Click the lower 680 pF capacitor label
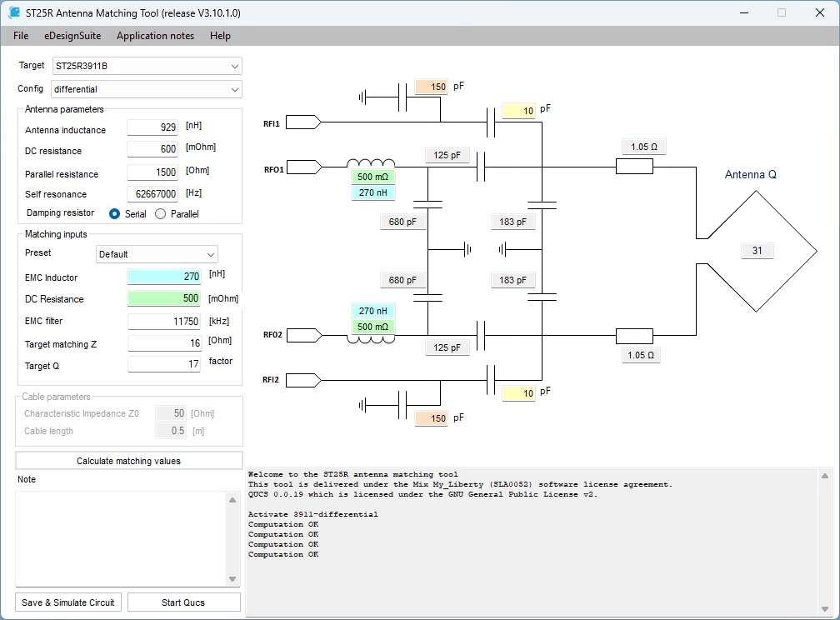 click(x=402, y=280)
